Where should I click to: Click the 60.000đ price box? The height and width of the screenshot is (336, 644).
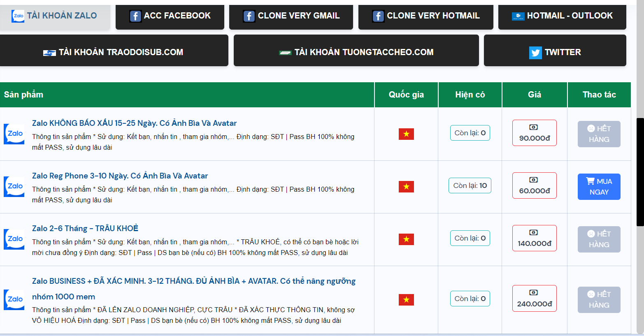[535, 185]
